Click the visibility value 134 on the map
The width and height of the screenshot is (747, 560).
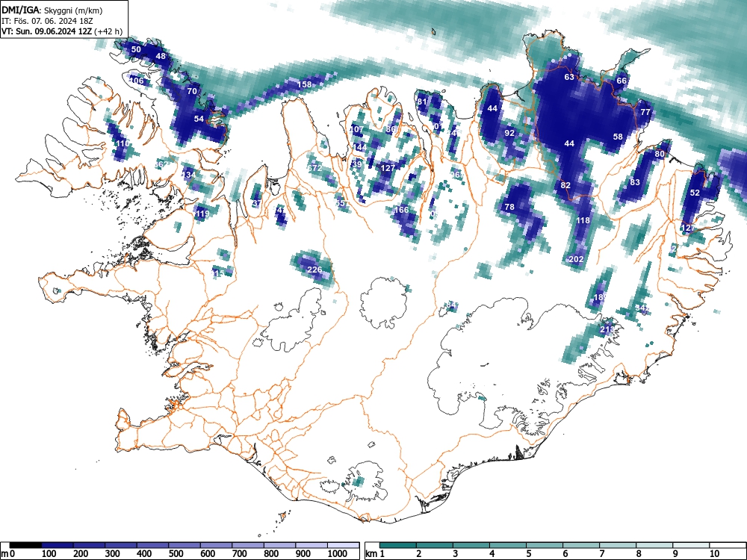189,175
